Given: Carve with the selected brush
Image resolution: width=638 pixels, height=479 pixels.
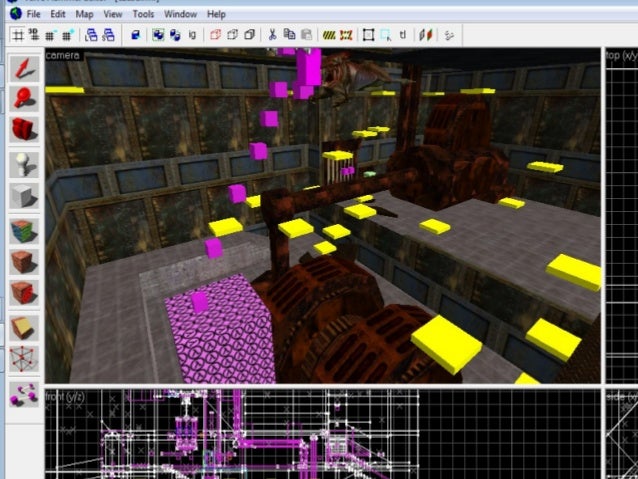Looking at the screenshot, I should [135, 35].
